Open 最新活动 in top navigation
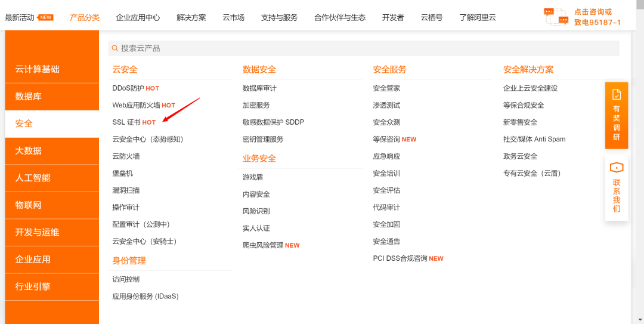The width and height of the screenshot is (644, 324). tap(20, 18)
